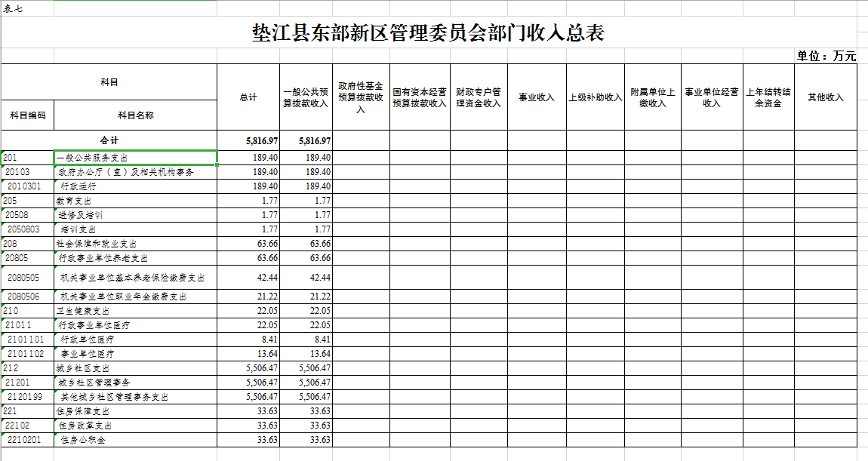Select the 单位：万元 unit label

(826, 56)
